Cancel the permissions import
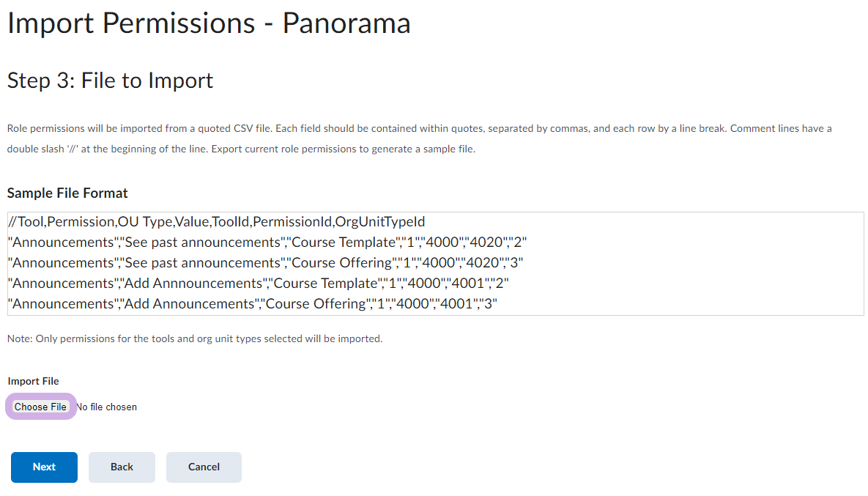The image size is (868, 496). point(204,467)
